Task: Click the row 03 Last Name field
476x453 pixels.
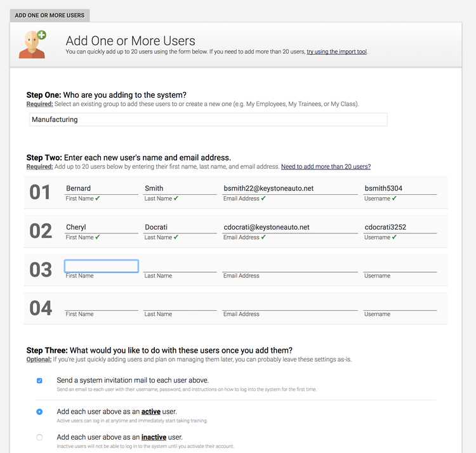Action: 180,266
